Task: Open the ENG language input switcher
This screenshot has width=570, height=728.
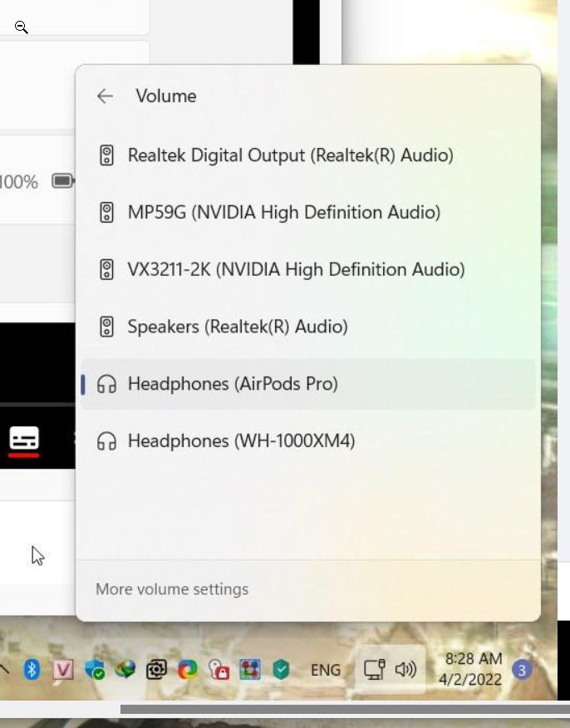Action: [326, 670]
